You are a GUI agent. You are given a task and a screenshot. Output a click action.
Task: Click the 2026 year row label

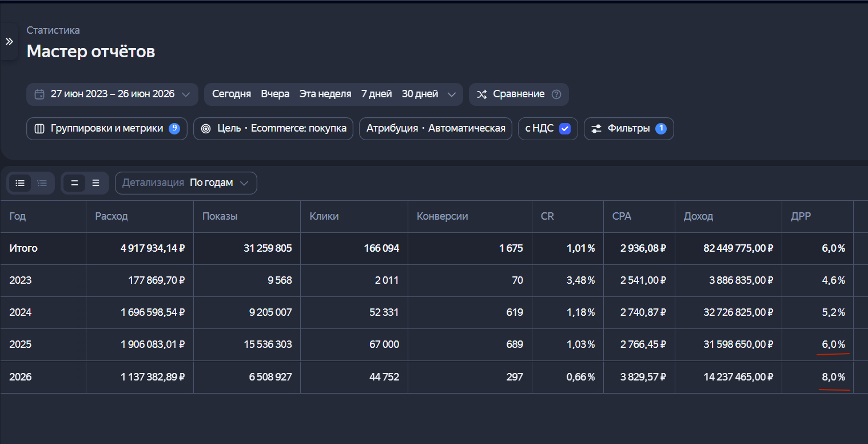click(21, 377)
